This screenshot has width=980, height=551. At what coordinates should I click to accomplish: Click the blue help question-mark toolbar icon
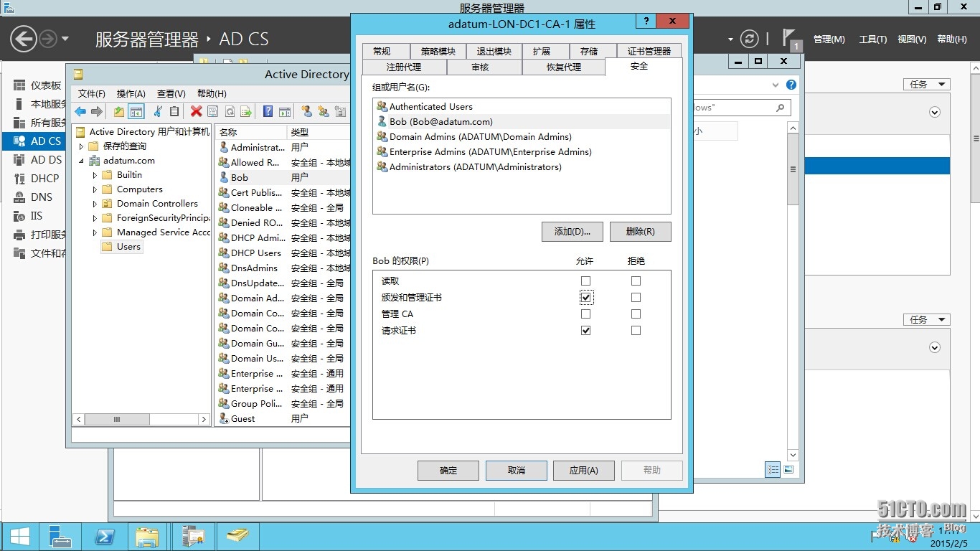[x=268, y=111]
